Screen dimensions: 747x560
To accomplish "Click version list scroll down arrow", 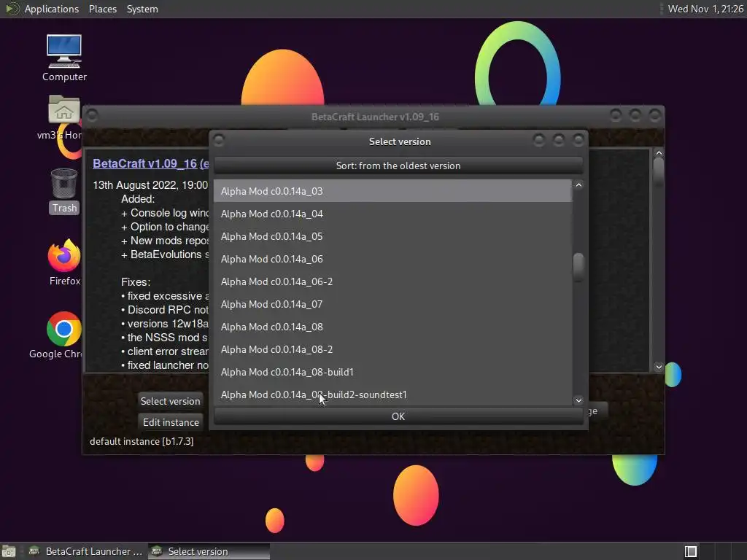I will click(x=578, y=400).
